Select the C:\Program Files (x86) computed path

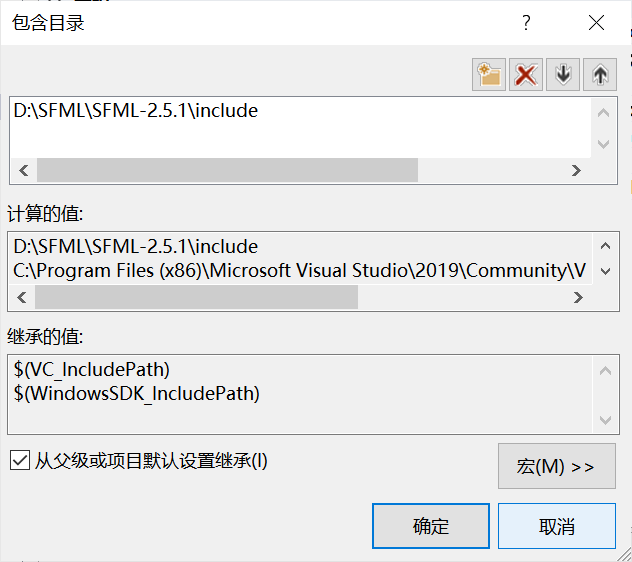tap(299, 271)
